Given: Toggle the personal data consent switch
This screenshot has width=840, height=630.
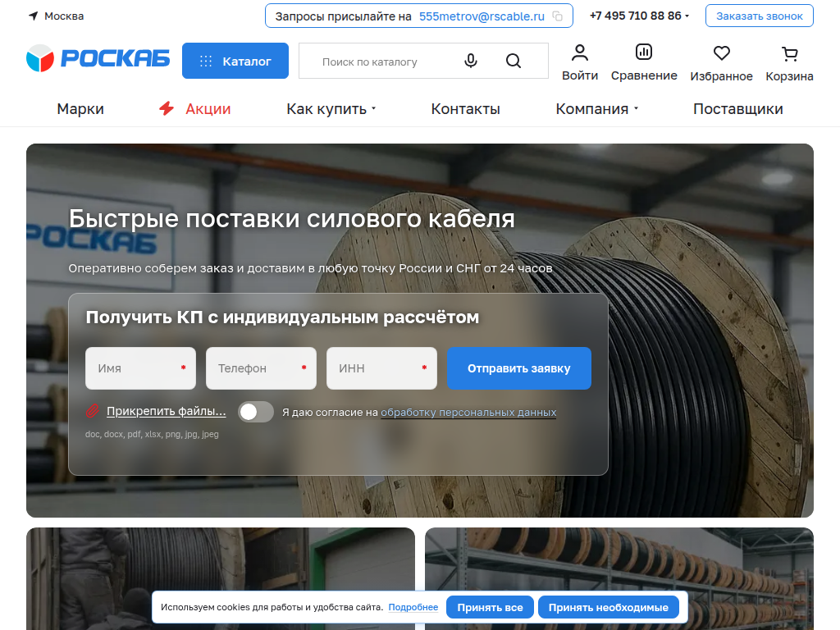Looking at the screenshot, I should (256, 412).
